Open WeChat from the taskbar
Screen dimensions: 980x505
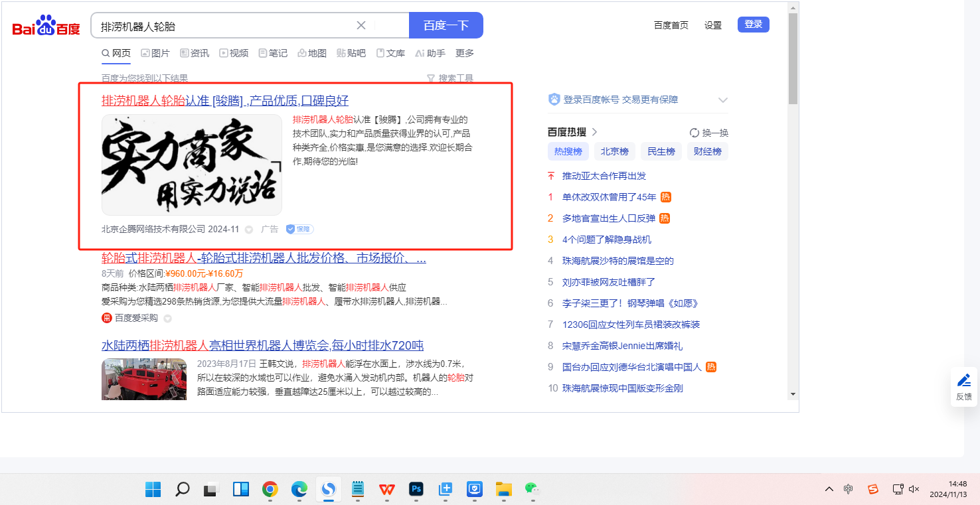[x=532, y=490]
